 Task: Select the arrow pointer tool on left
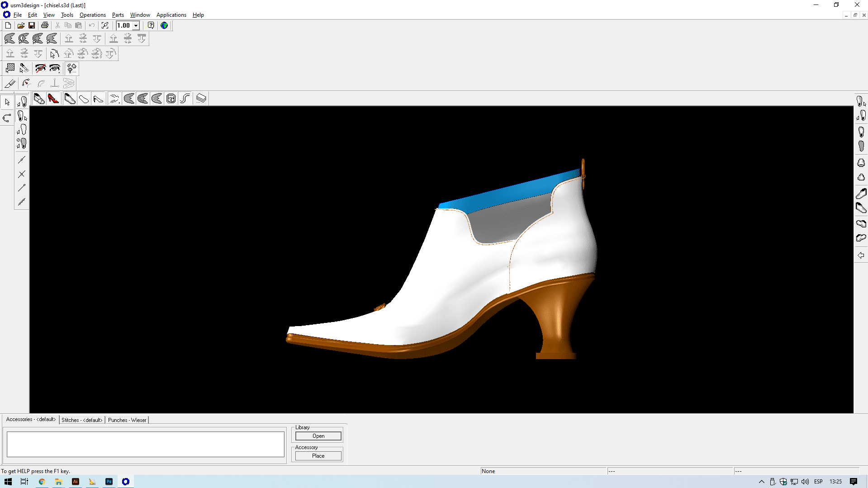pyautogui.click(x=7, y=102)
